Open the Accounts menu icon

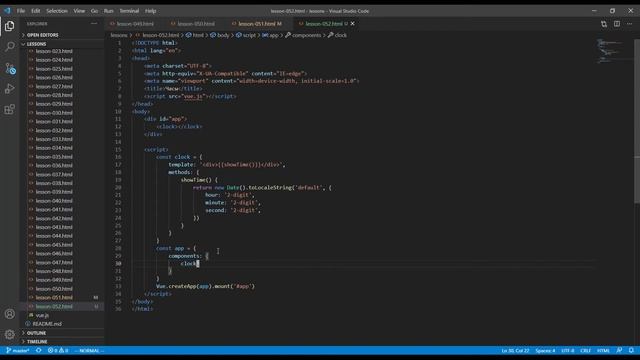[x=9, y=314]
